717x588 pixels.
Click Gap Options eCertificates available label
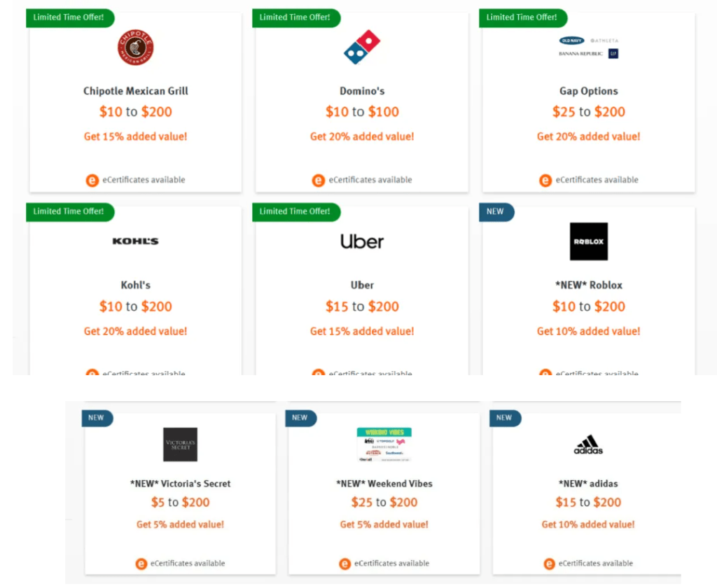point(597,180)
